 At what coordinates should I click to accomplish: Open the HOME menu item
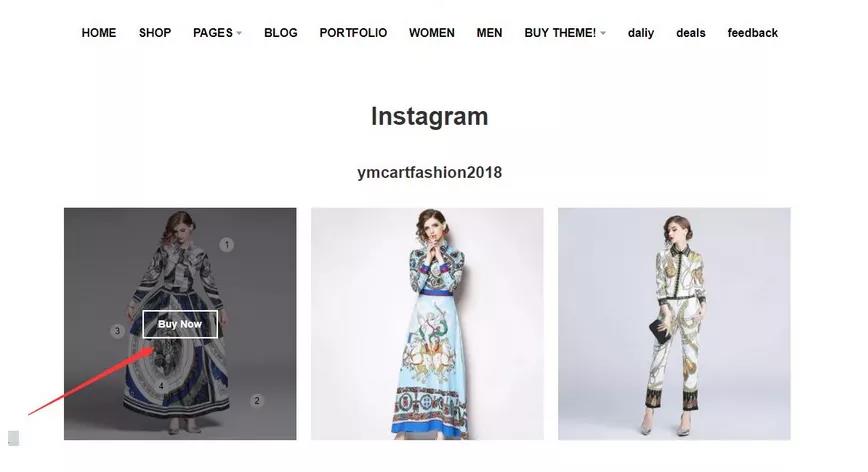tap(99, 33)
